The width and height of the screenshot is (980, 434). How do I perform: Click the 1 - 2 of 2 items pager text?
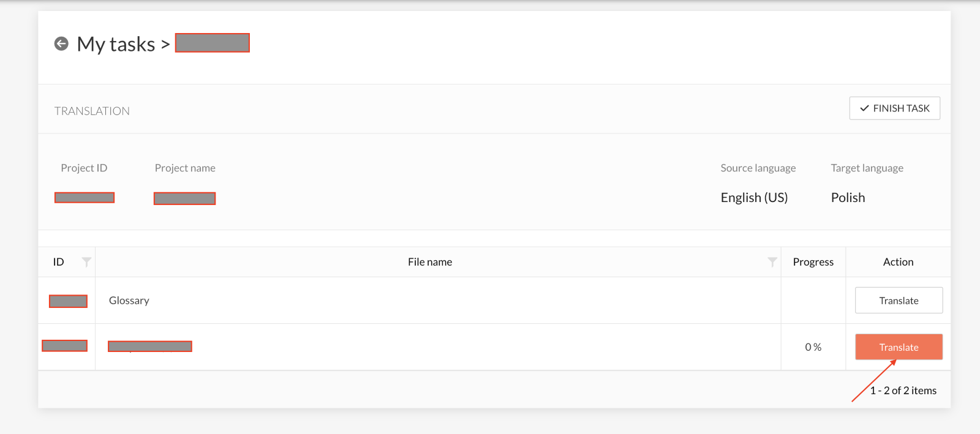(x=903, y=391)
